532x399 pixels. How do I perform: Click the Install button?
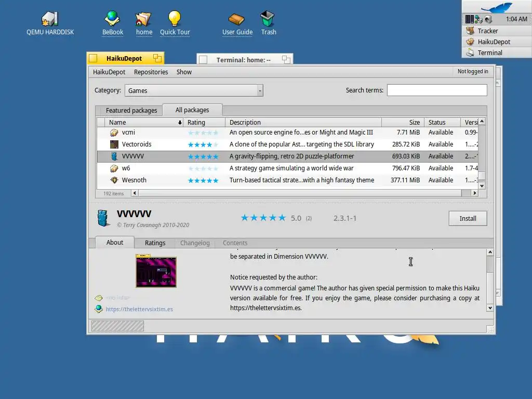468,219
